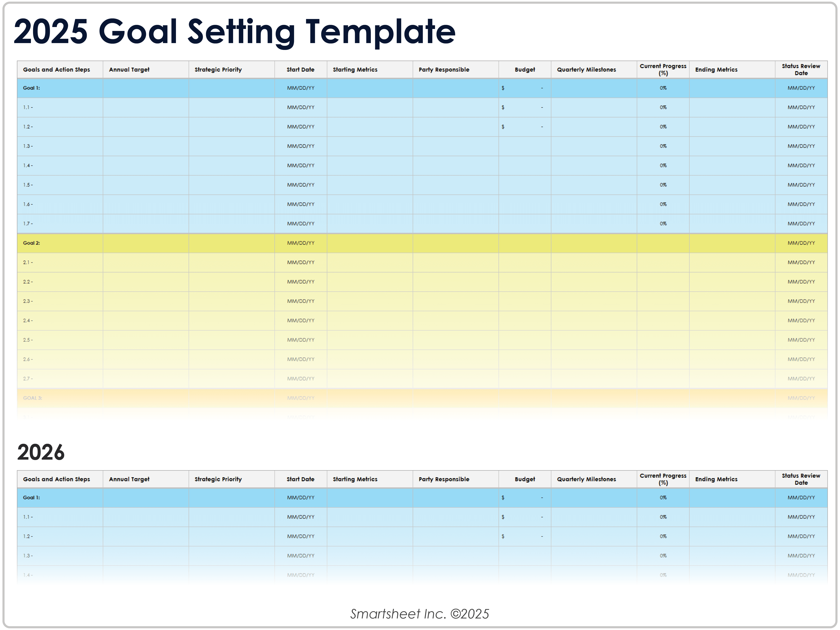Select the yellow "Goal 2:" label cell

(60, 243)
